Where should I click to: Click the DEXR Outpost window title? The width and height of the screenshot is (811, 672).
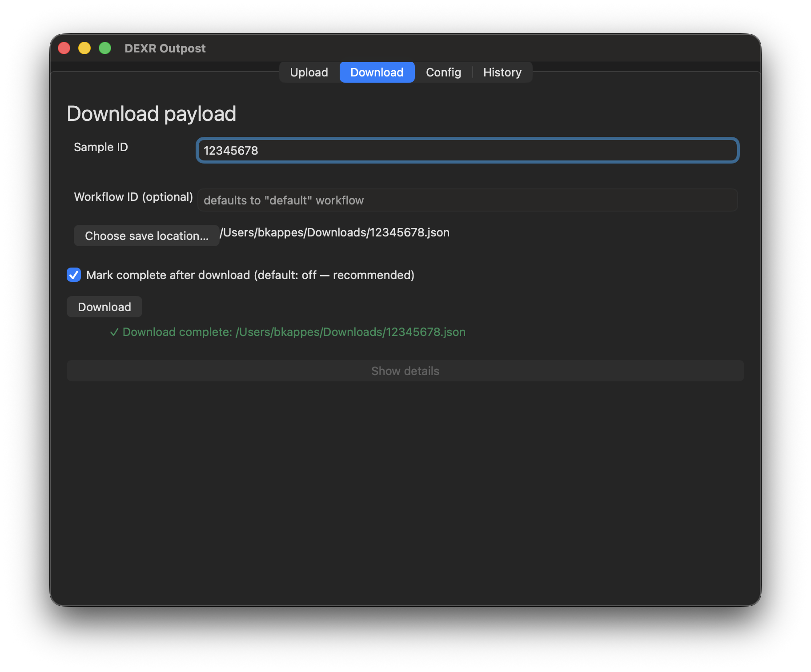[x=165, y=48]
